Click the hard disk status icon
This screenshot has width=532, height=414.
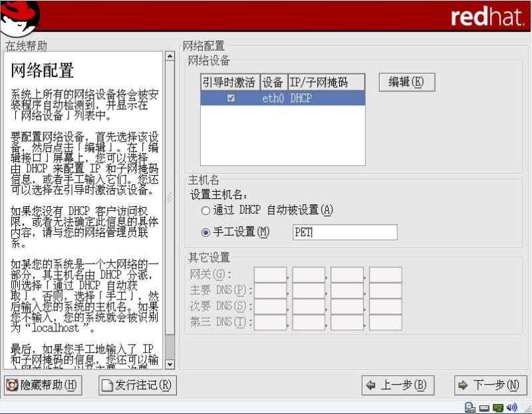tap(484, 407)
